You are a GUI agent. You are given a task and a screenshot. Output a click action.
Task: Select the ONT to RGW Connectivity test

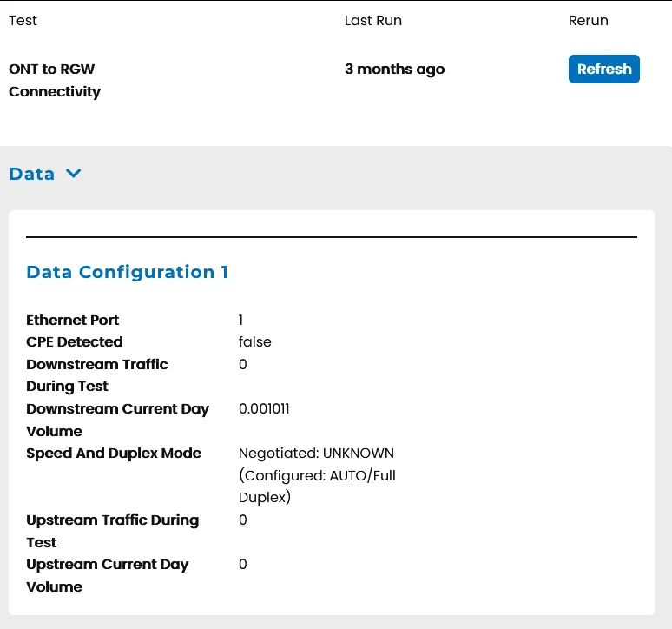point(55,80)
